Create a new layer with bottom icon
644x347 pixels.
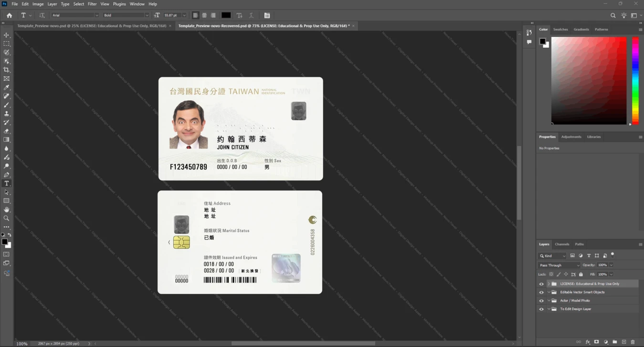click(x=624, y=342)
